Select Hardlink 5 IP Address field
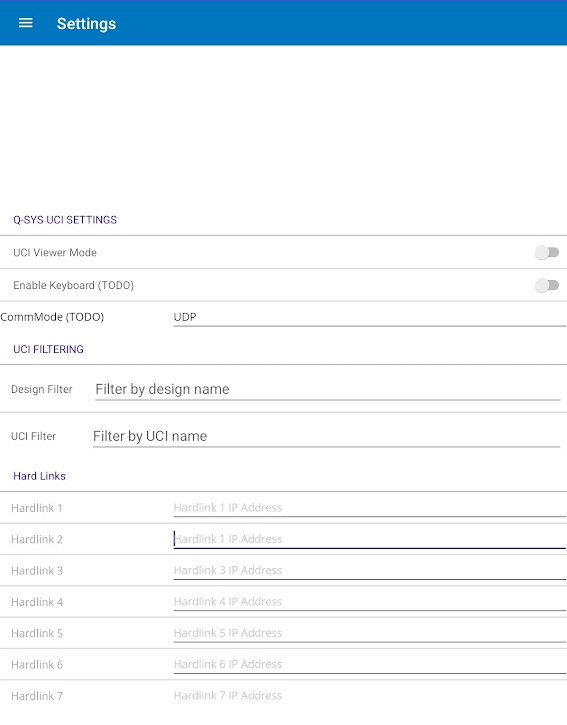This screenshot has width=567, height=725. click(x=370, y=633)
